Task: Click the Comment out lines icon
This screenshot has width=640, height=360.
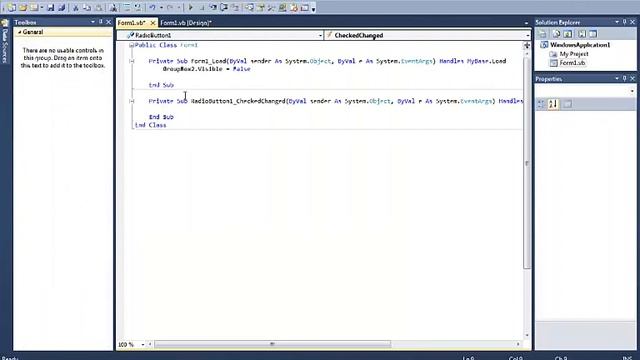Action: click(127, 8)
